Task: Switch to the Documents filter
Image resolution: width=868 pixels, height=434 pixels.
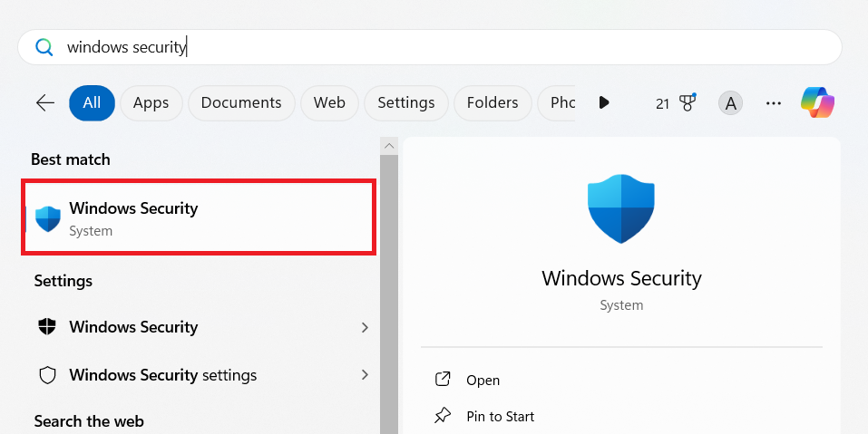Action: 241,102
